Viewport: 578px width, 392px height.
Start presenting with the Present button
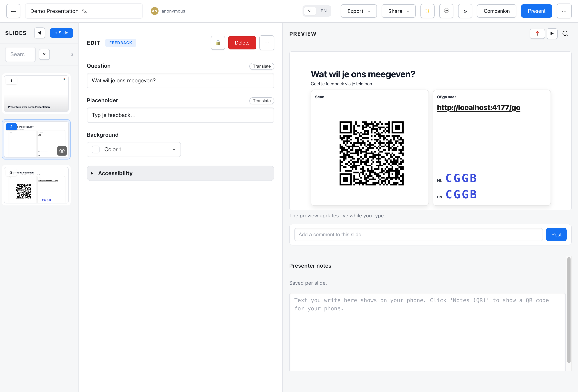tap(536, 11)
